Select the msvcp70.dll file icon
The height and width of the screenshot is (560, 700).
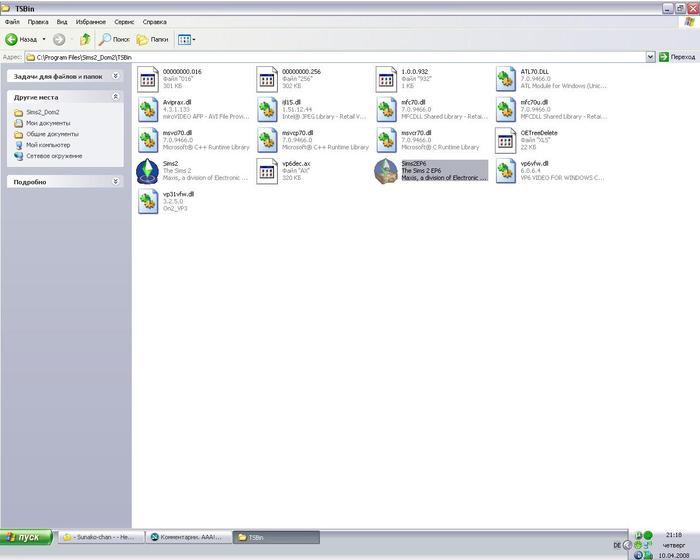(267, 140)
